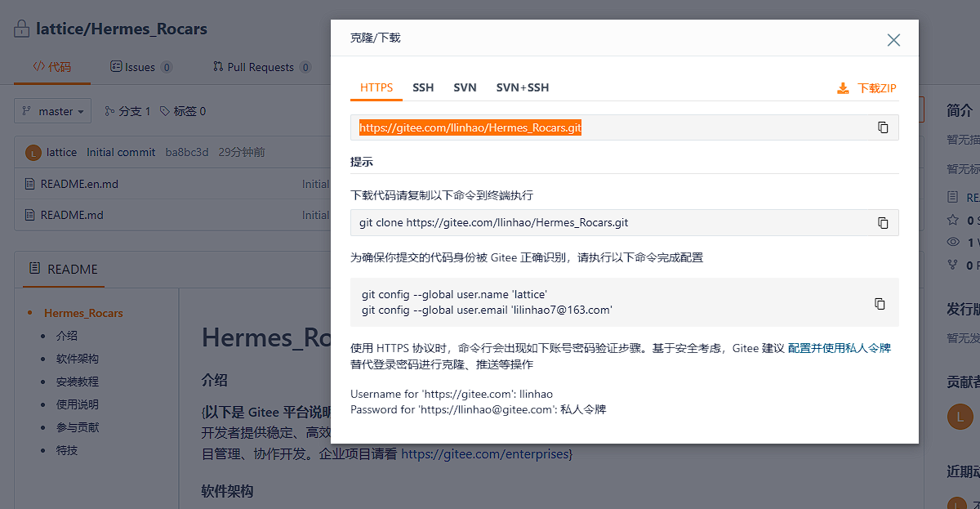The height and width of the screenshot is (509, 980).
Task: Open the README.en.md file
Action: [x=79, y=184]
